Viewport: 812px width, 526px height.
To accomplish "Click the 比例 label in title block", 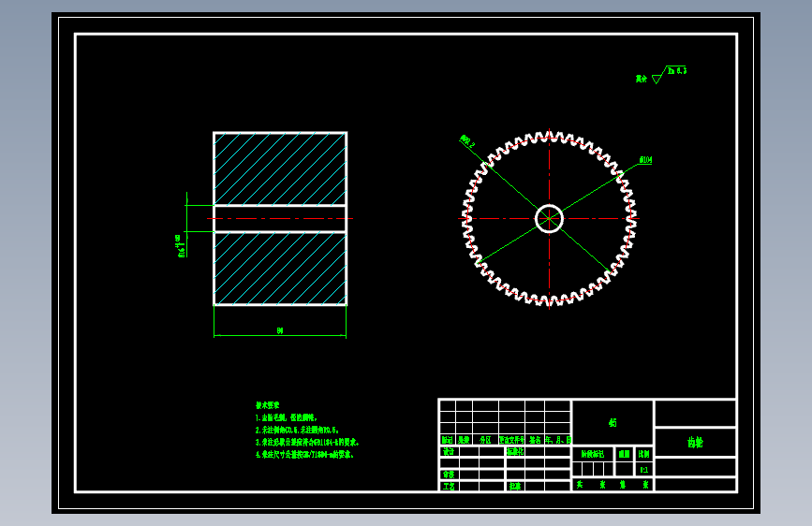I will point(643,454).
